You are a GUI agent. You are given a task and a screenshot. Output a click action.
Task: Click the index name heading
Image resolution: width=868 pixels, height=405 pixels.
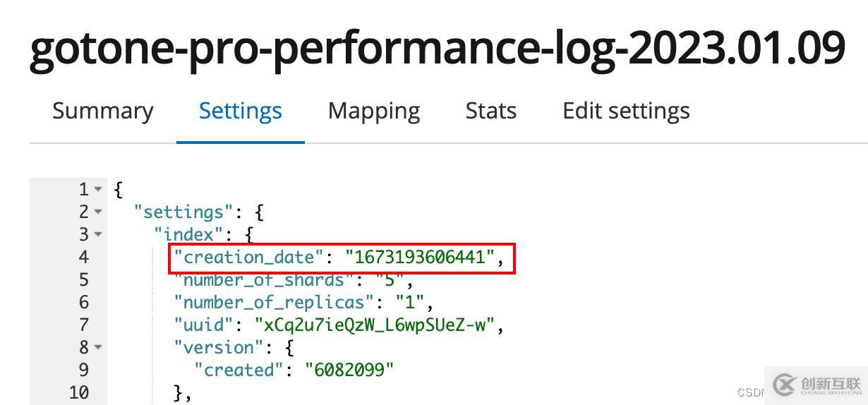tap(437, 48)
